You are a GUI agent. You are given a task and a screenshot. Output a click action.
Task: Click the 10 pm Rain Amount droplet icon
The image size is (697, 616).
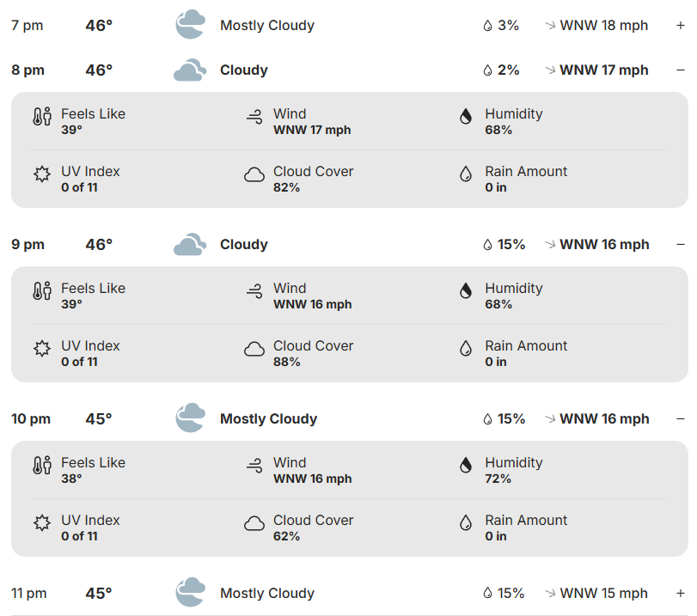[x=466, y=523]
